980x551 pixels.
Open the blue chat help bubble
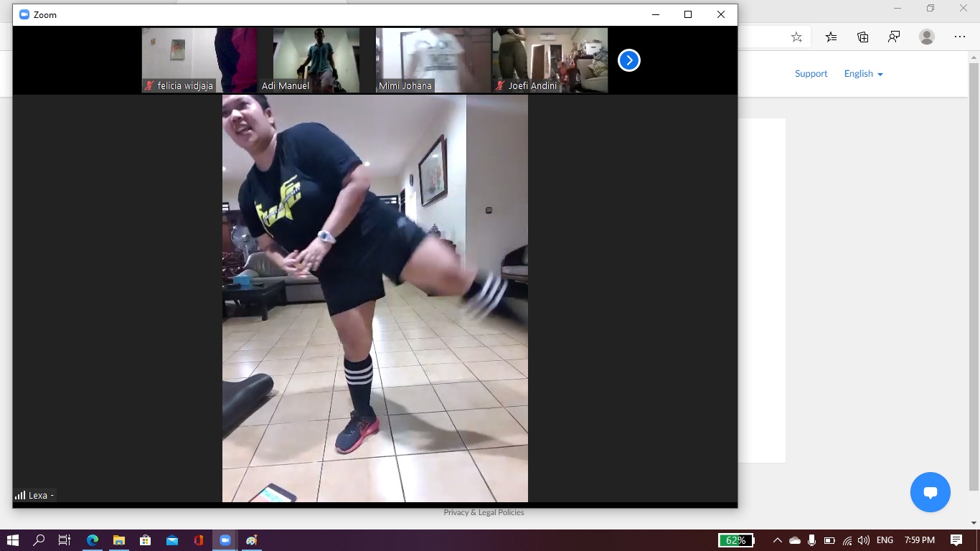coord(930,492)
